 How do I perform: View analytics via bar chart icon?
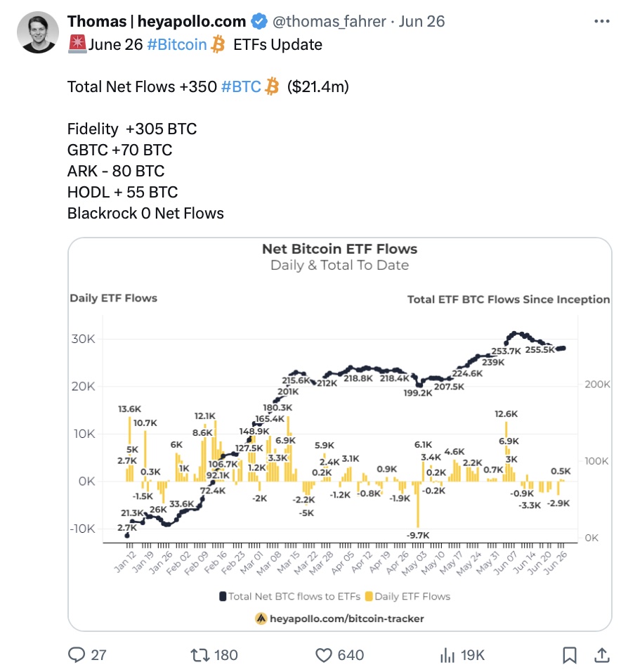point(447,655)
